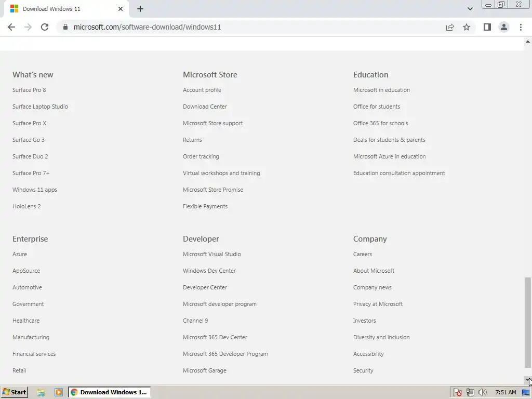532x399 pixels.
Task: Open Office 365 for schools
Action: click(x=381, y=123)
